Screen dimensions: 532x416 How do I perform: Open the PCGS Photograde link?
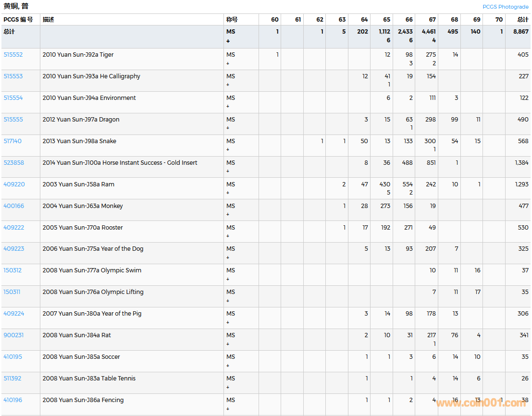(506, 7)
